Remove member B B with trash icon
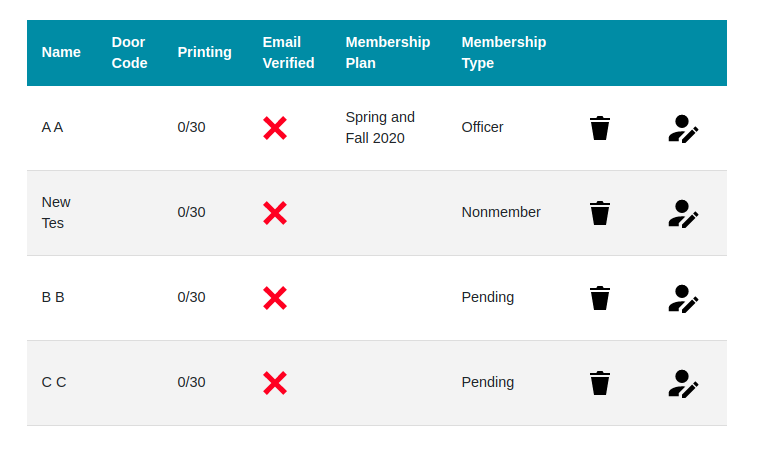 (599, 298)
